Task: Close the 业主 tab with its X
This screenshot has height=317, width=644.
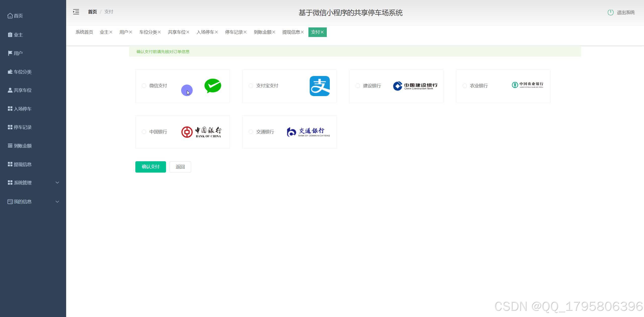Action: point(111,32)
